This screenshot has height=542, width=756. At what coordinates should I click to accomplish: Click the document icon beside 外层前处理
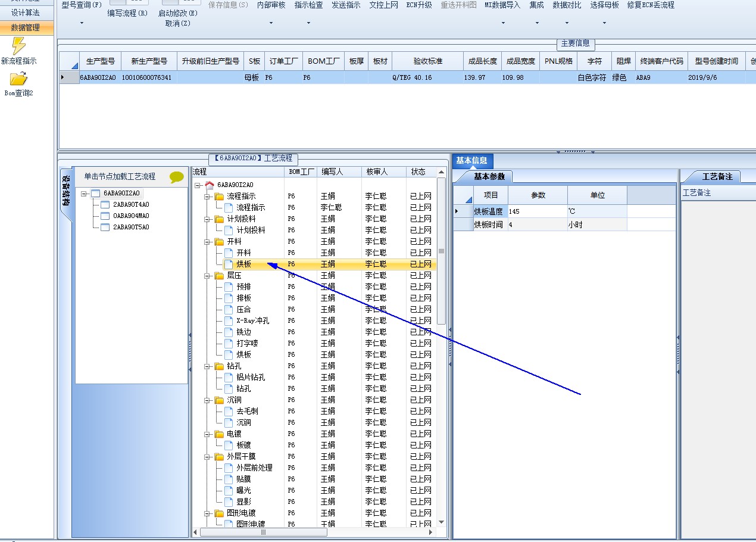[x=229, y=468]
